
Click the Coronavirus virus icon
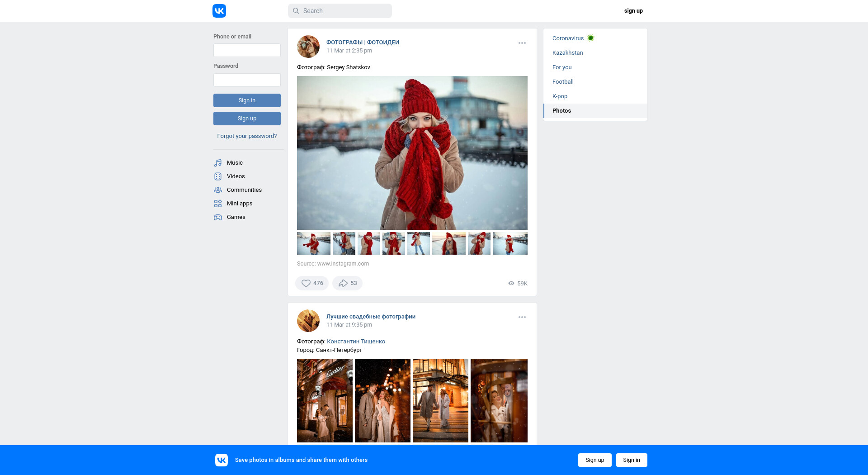click(590, 38)
